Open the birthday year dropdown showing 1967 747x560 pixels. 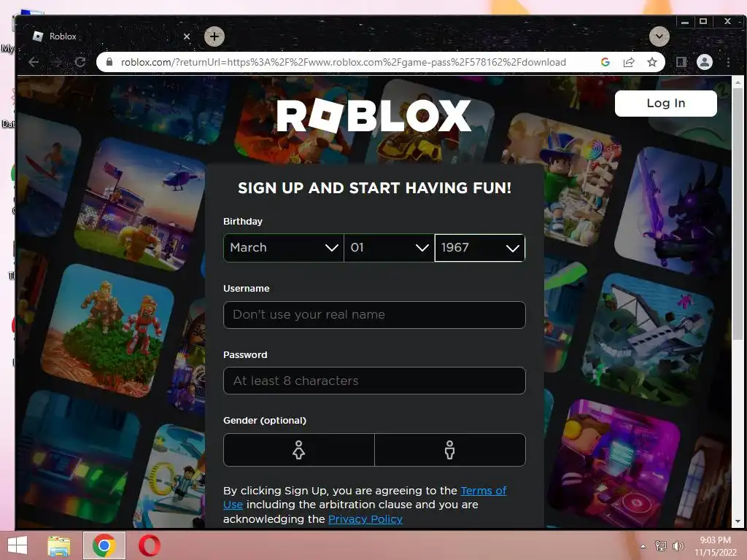point(480,248)
